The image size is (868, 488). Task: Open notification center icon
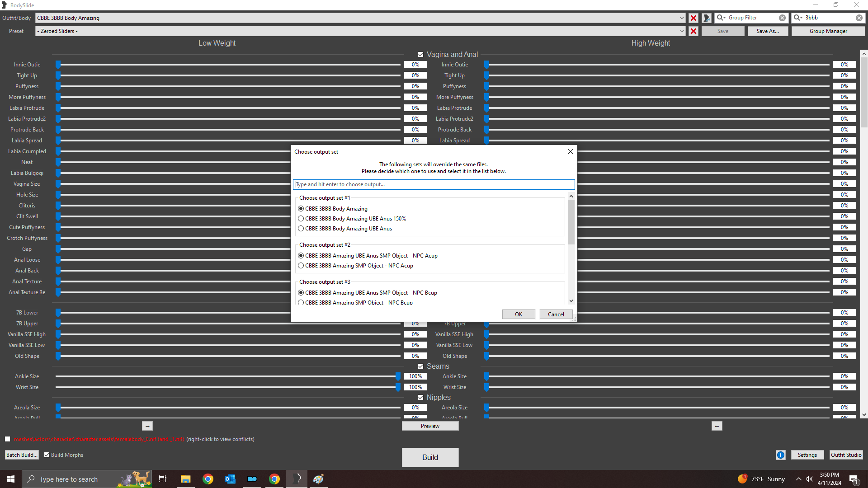(x=854, y=479)
